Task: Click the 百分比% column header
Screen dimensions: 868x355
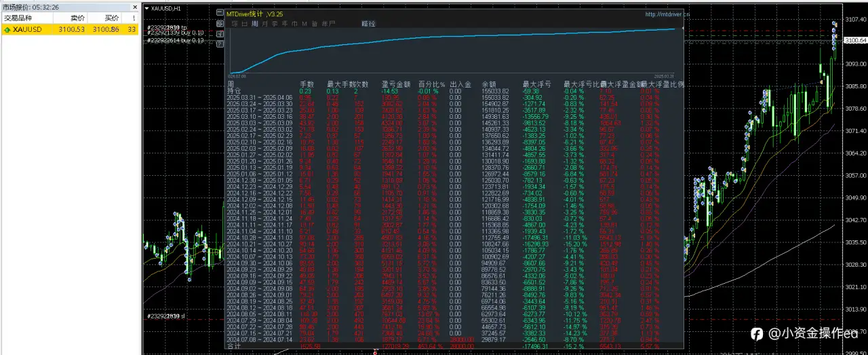Action: [432, 84]
